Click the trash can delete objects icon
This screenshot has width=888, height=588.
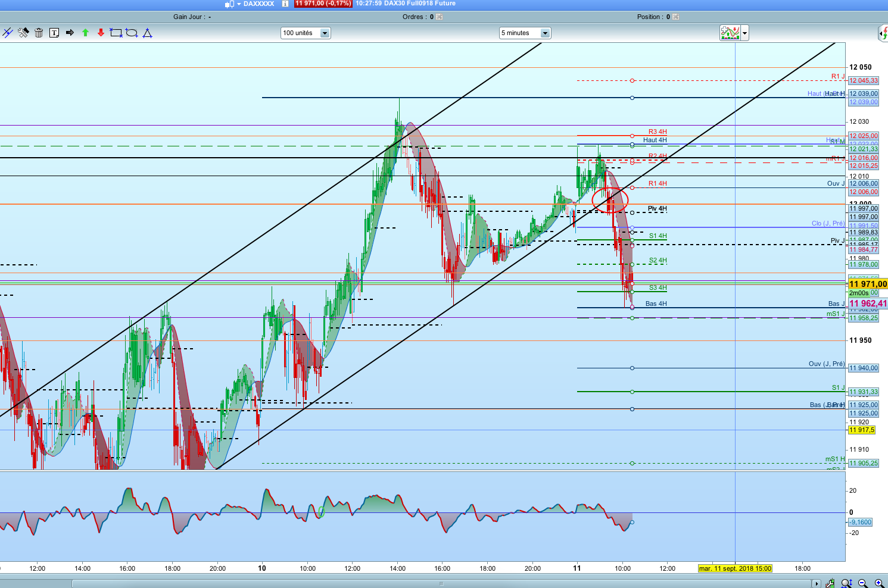pyautogui.click(x=39, y=33)
